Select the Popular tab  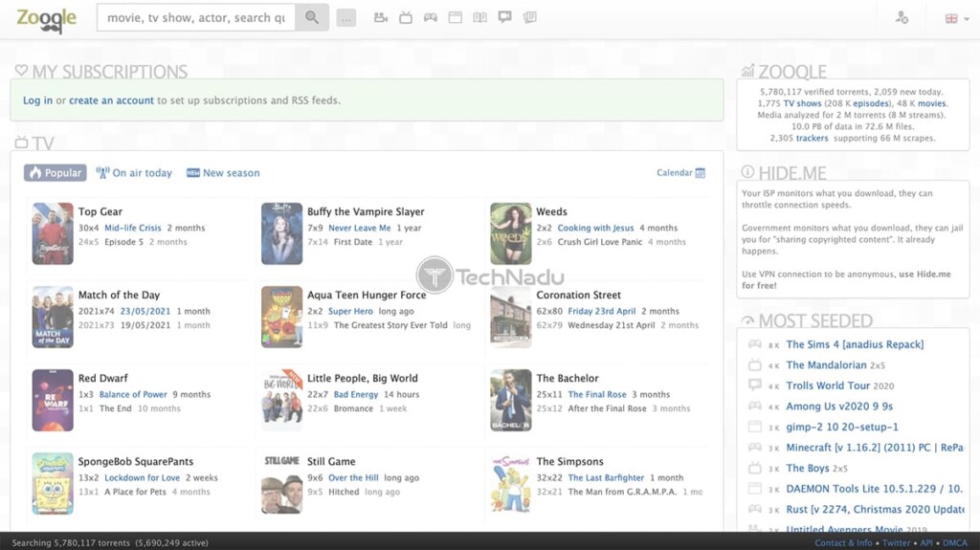click(55, 173)
